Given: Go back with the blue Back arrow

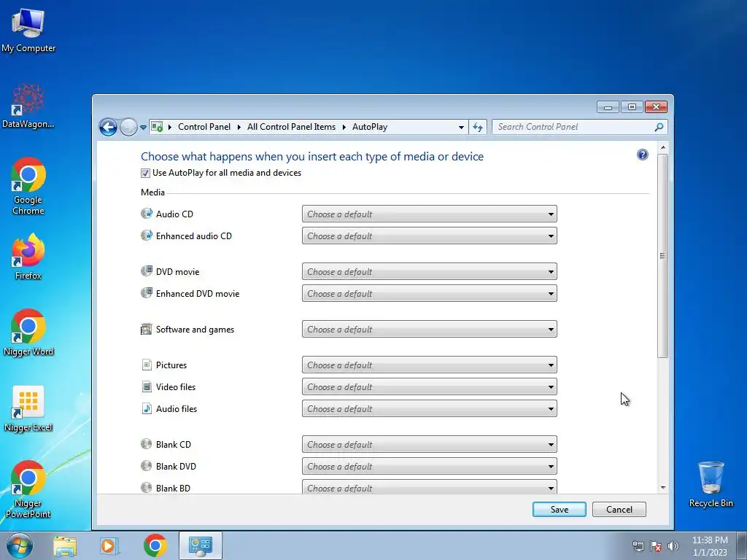Looking at the screenshot, I should coord(108,127).
